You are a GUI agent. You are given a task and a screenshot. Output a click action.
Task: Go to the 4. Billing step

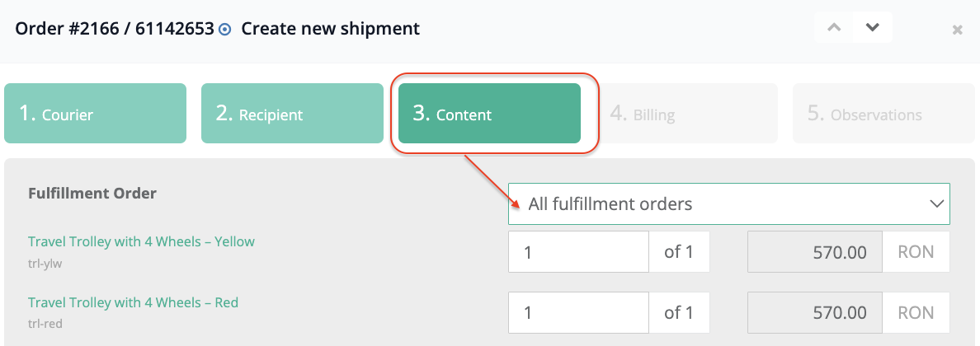point(686,114)
